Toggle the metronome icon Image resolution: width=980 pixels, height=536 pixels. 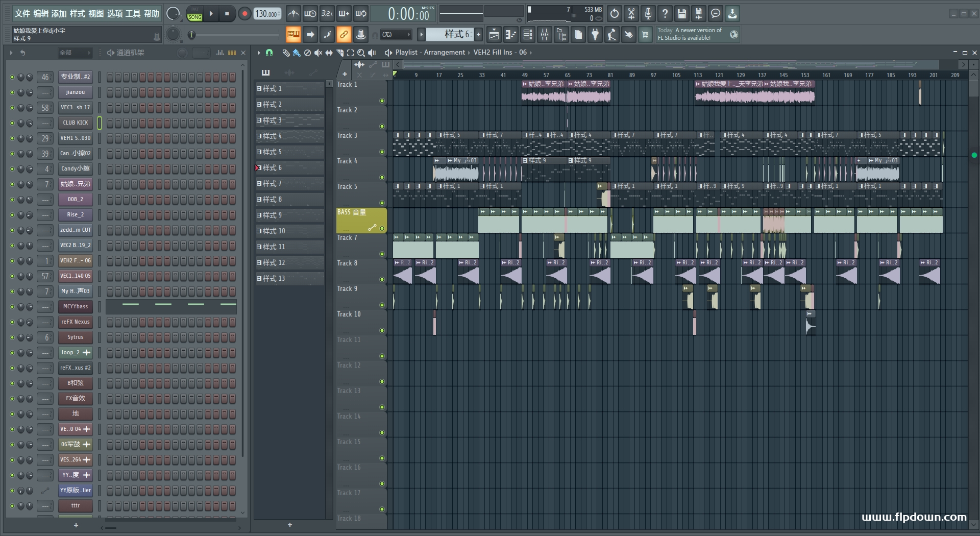pos(293,14)
